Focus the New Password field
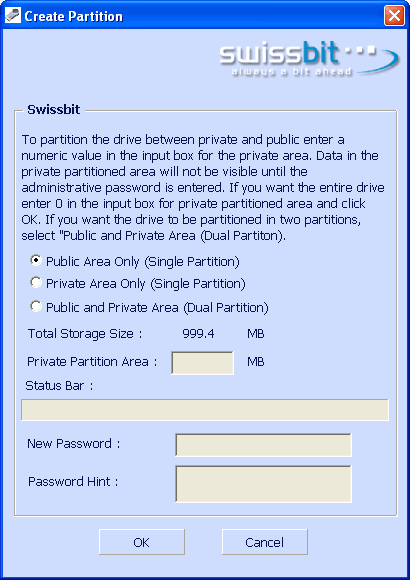This screenshot has width=410, height=580. coord(263,445)
